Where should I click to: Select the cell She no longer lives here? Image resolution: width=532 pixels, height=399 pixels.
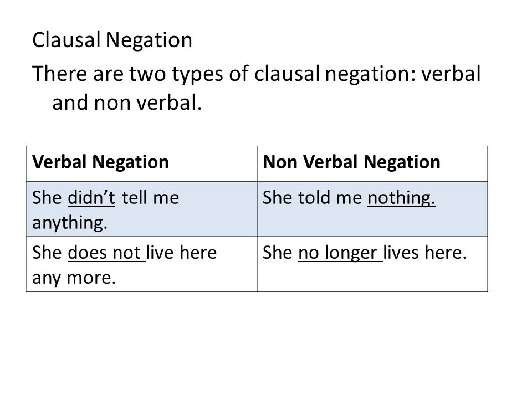coord(372,264)
